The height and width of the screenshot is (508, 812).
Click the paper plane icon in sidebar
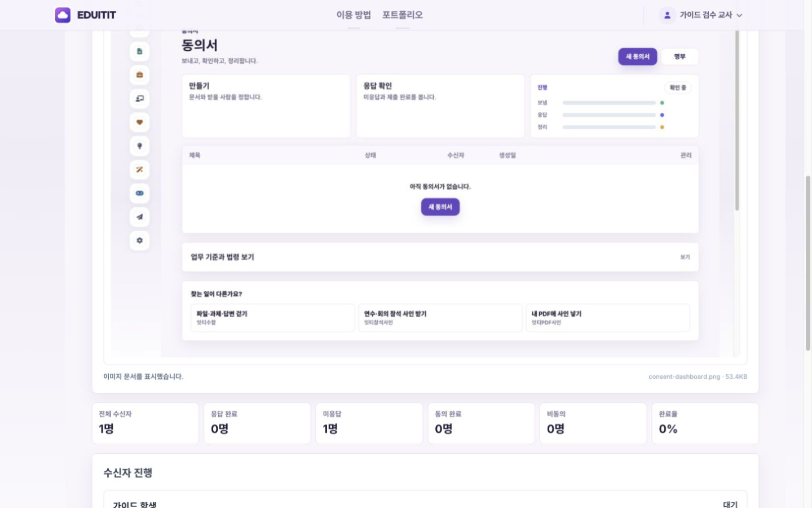[140, 217]
